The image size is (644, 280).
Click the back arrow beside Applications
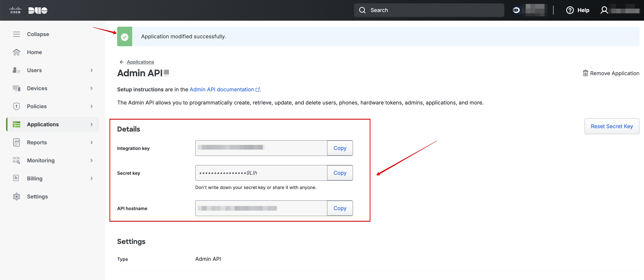[x=121, y=62]
